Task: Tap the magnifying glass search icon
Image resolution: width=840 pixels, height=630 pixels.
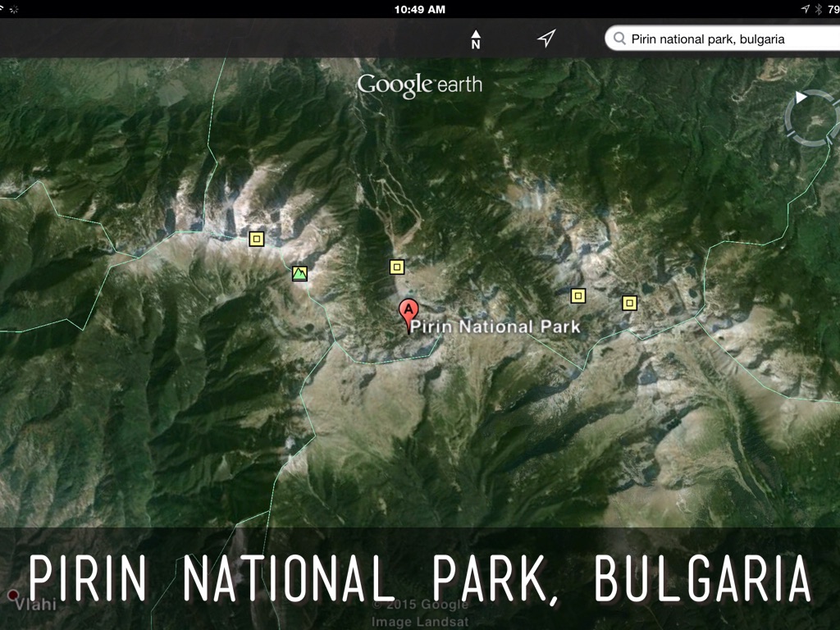Action: point(619,39)
